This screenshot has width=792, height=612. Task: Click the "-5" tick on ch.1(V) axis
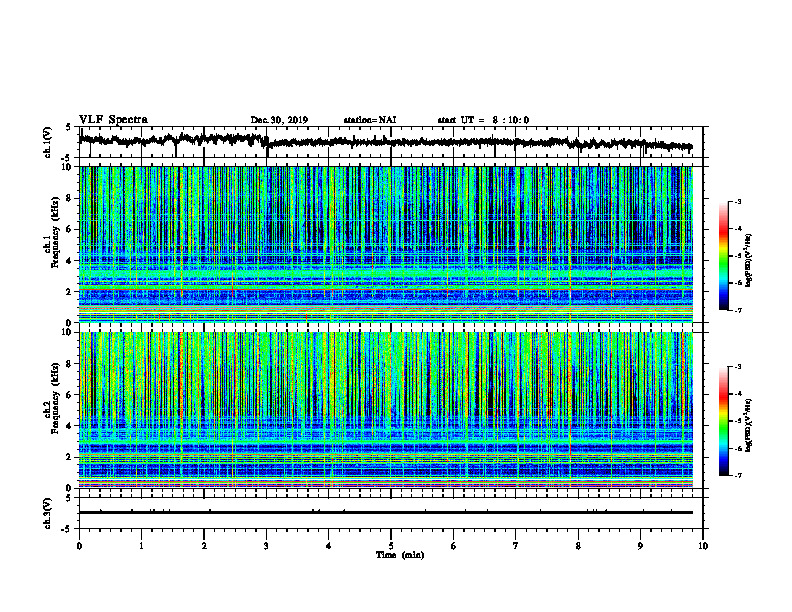point(67,157)
